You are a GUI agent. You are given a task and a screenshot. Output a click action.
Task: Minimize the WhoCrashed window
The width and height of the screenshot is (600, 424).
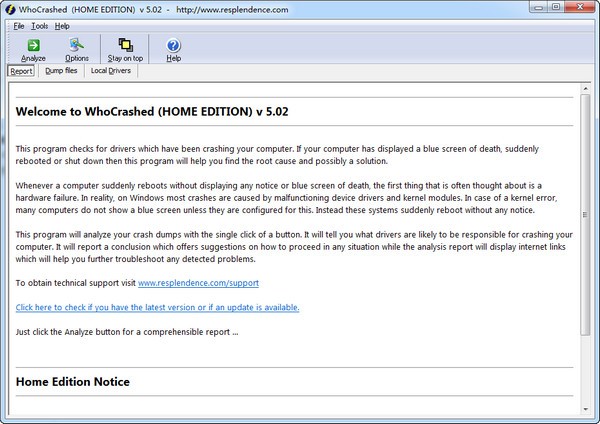point(539,7)
